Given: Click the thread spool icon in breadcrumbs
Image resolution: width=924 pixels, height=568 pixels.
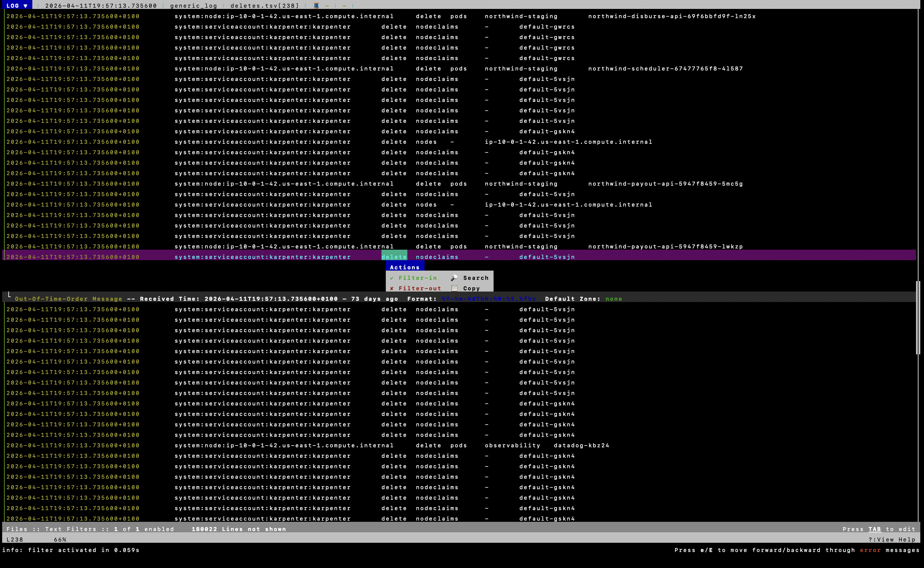Looking at the screenshot, I should tap(316, 6).
